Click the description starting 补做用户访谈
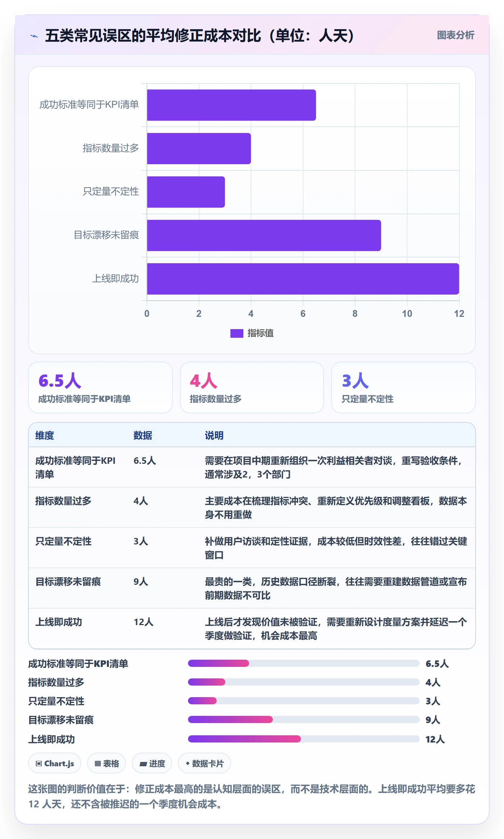 (x=336, y=548)
